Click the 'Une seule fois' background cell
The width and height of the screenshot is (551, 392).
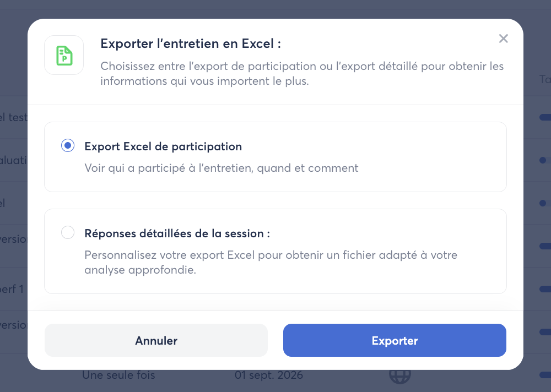pos(118,375)
